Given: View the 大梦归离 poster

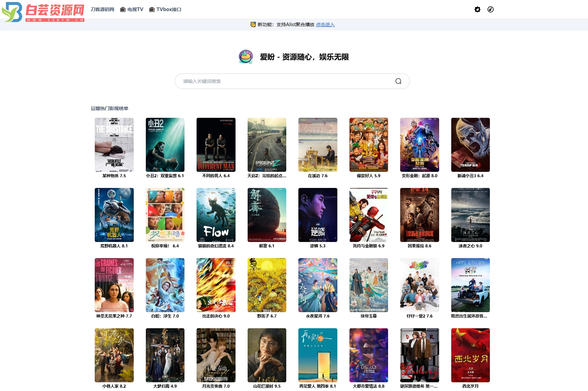Looking at the screenshot, I should click(x=165, y=355).
